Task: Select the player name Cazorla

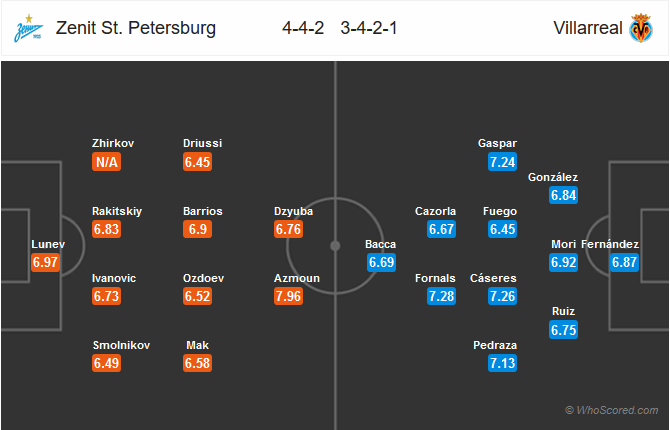Action: tap(435, 211)
